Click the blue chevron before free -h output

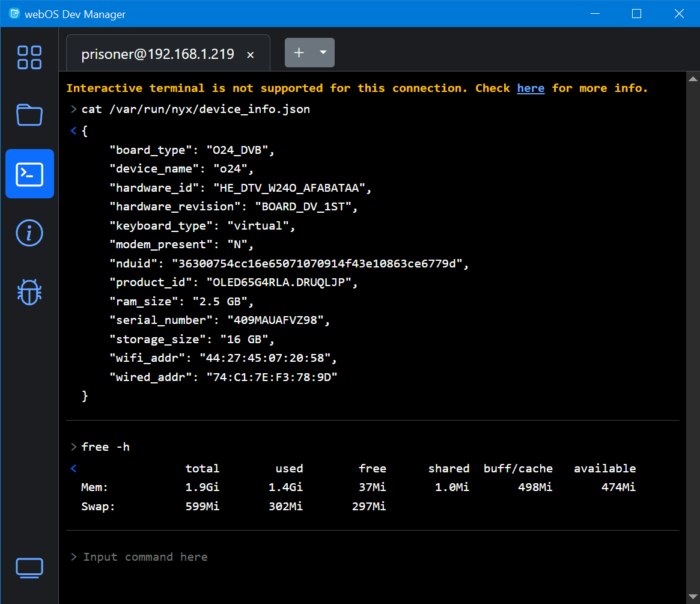73,469
